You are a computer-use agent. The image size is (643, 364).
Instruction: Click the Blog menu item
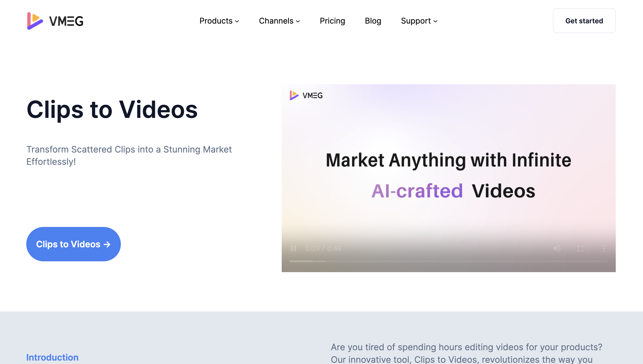click(373, 21)
